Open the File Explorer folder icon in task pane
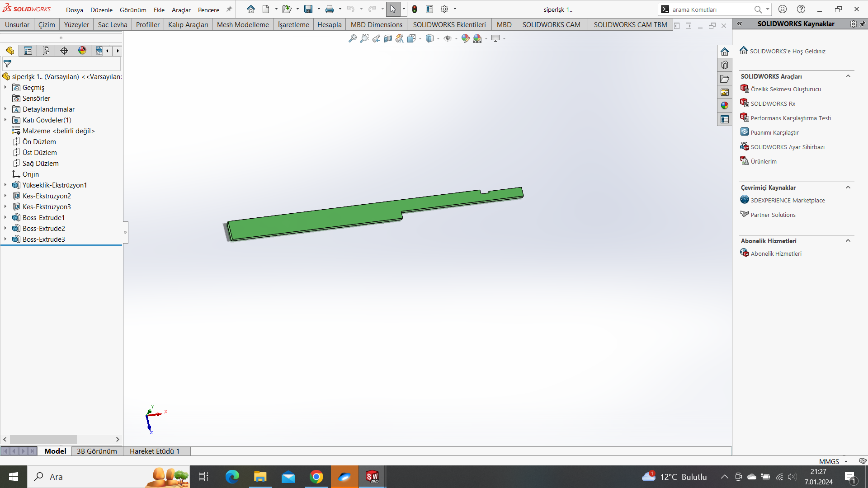868x488 pixels. pyautogui.click(x=725, y=79)
